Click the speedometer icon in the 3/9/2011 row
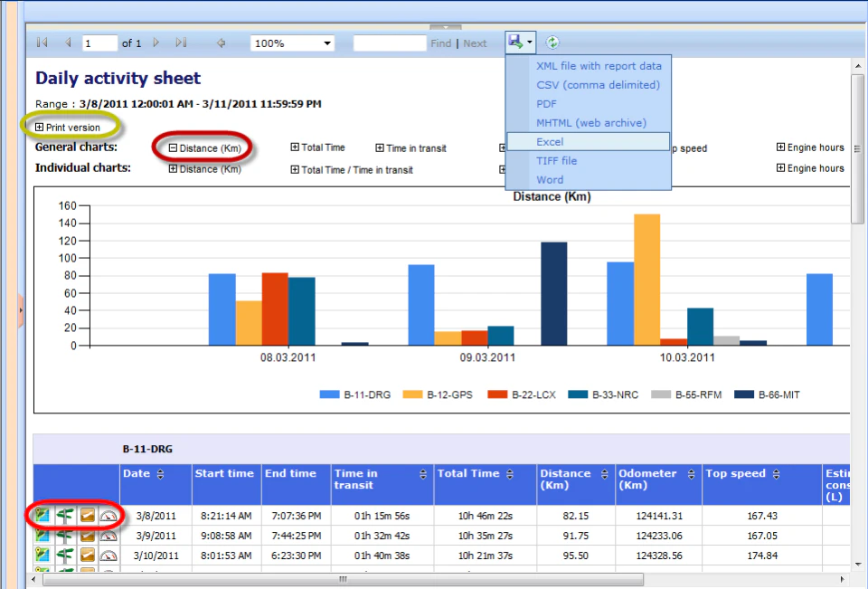This screenshot has width=868, height=589. point(108,536)
